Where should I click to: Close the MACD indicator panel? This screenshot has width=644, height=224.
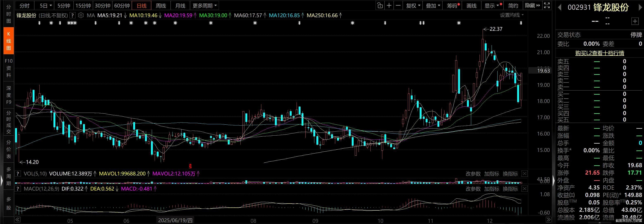524,189
